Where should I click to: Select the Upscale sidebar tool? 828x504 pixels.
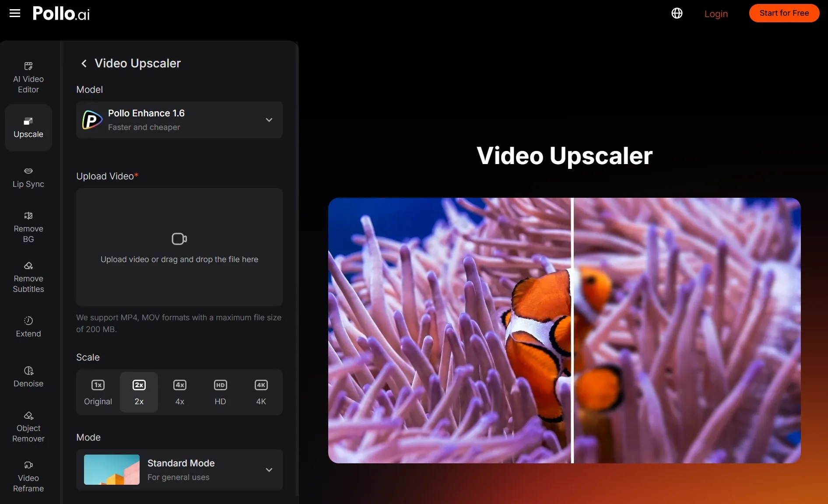(28, 128)
